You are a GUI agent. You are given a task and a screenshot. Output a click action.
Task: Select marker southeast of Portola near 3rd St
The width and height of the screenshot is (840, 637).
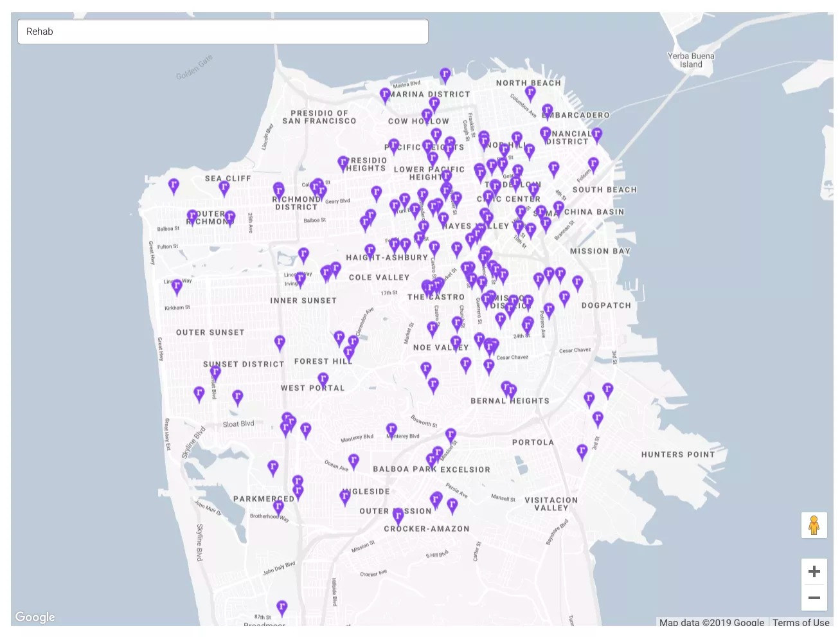[x=582, y=452]
